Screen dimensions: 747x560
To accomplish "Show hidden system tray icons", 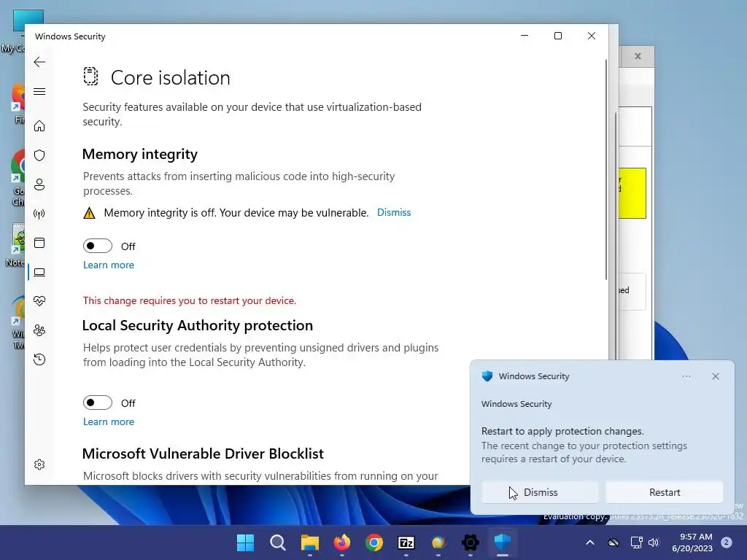I will pyautogui.click(x=589, y=542).
